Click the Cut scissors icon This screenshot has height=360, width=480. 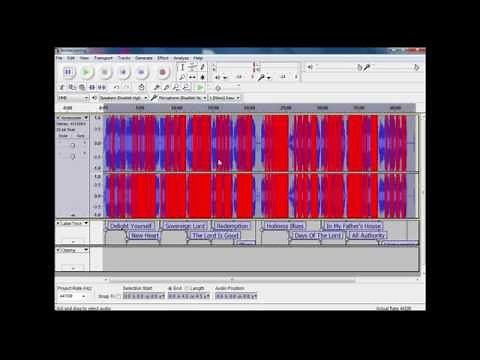click(62, 87)
